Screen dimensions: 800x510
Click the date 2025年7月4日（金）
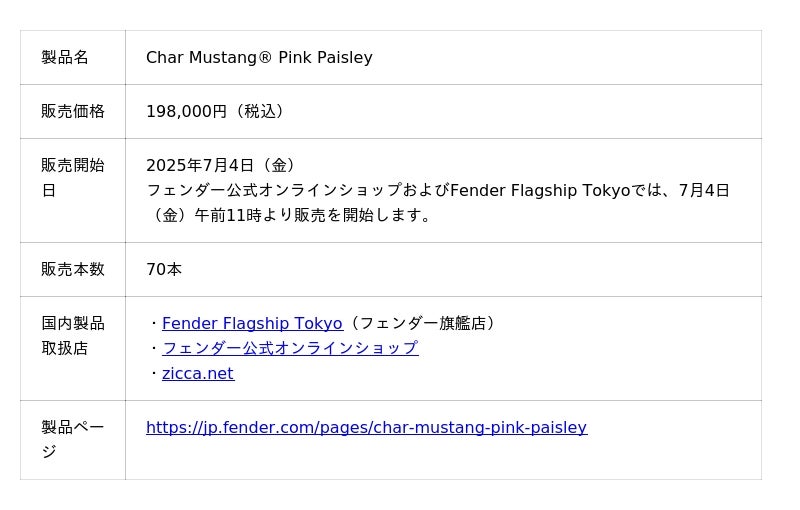224,165
